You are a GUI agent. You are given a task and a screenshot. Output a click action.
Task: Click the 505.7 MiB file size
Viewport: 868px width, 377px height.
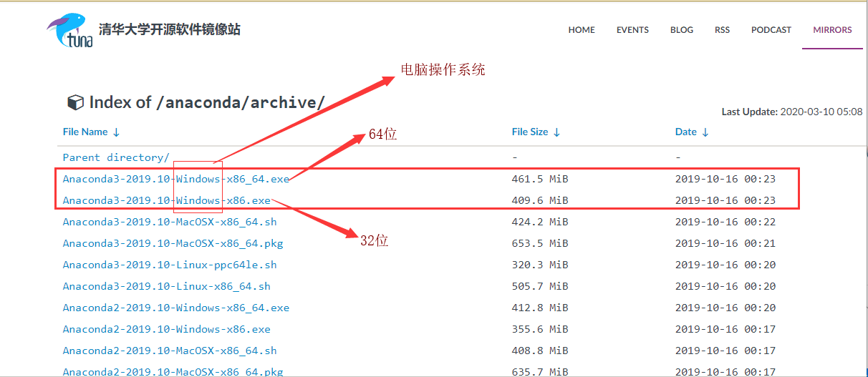point(540,286)
